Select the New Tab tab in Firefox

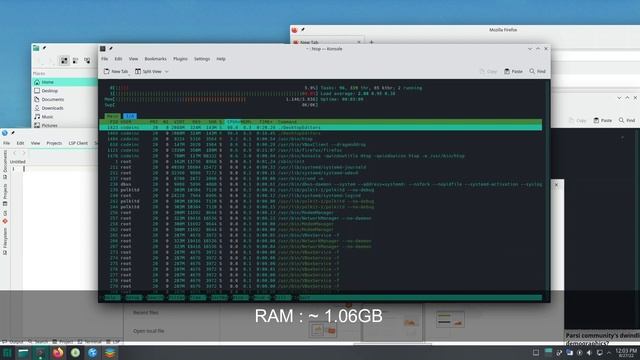point(327,42)
